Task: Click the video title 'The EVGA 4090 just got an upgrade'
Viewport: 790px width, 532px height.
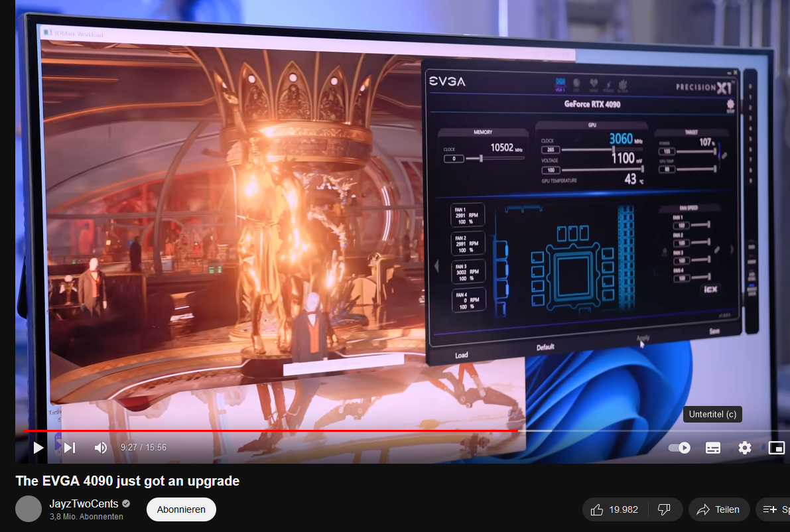Action: [x=127, y=481]
